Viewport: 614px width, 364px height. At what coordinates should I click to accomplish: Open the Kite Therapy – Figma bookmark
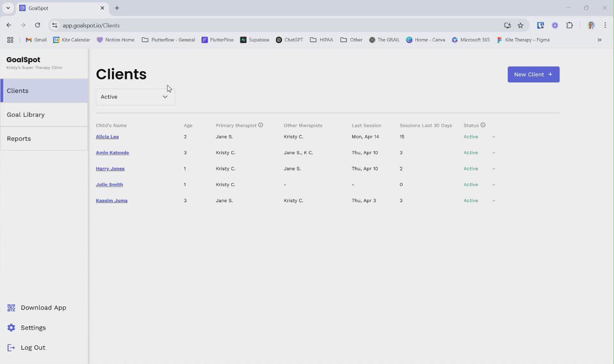coord(523,40)
